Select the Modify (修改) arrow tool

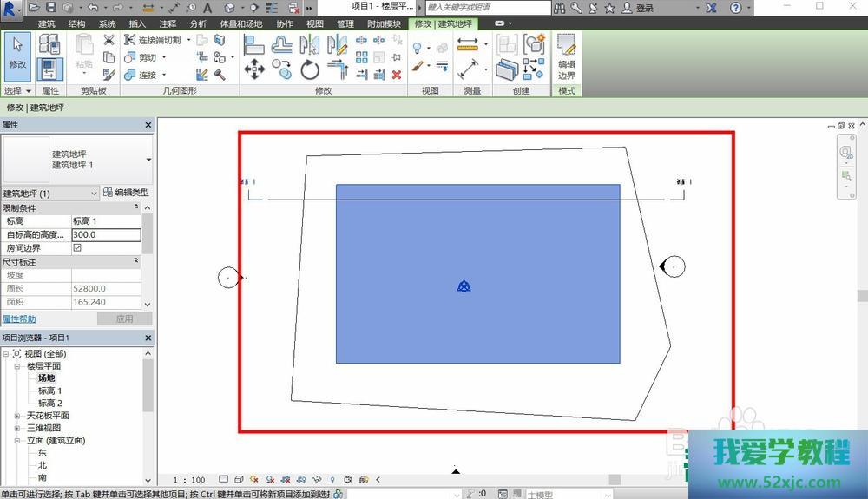17,52
